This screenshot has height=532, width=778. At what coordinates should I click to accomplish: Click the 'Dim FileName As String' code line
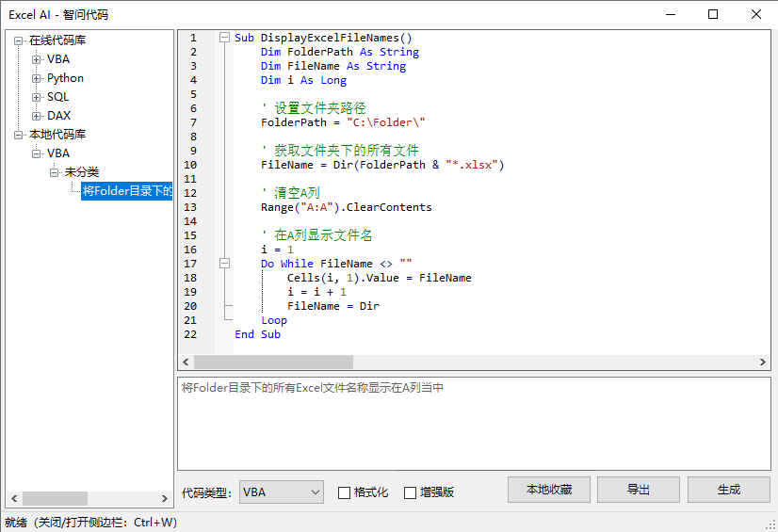[x=333, y=66]
